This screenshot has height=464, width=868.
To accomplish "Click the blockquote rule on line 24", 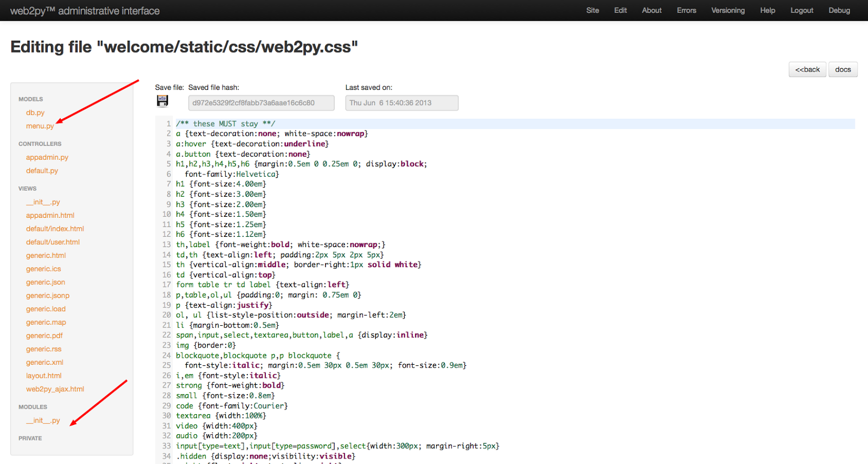I will 258,356.
